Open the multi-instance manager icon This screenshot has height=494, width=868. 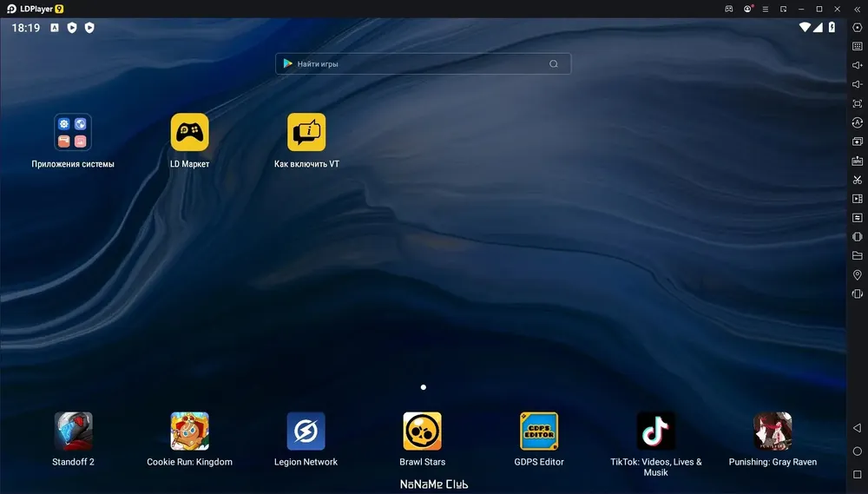pos(857,142)
